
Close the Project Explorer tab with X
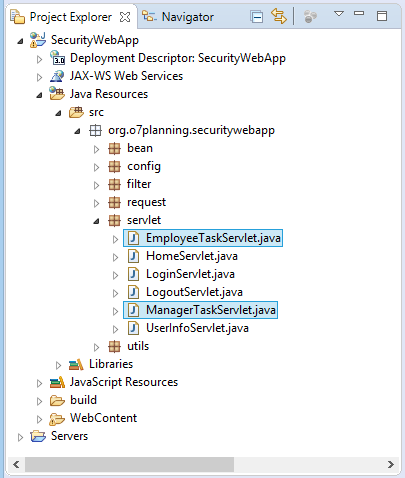(125, 17)
